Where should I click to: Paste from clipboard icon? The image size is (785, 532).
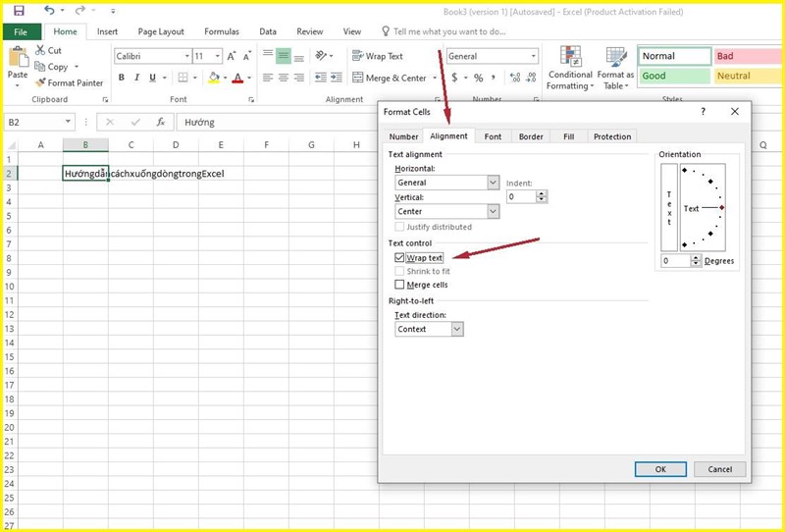point(18,57)
